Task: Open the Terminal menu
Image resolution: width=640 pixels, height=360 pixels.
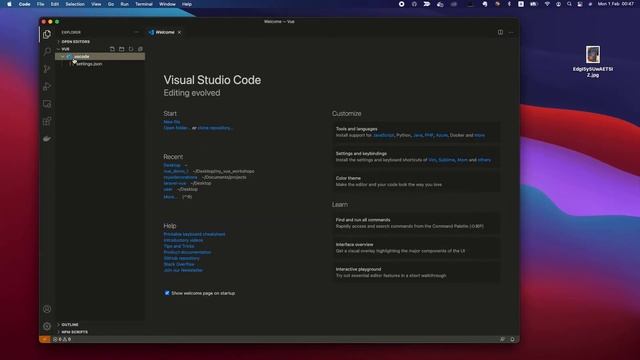Action: point(144,4)
